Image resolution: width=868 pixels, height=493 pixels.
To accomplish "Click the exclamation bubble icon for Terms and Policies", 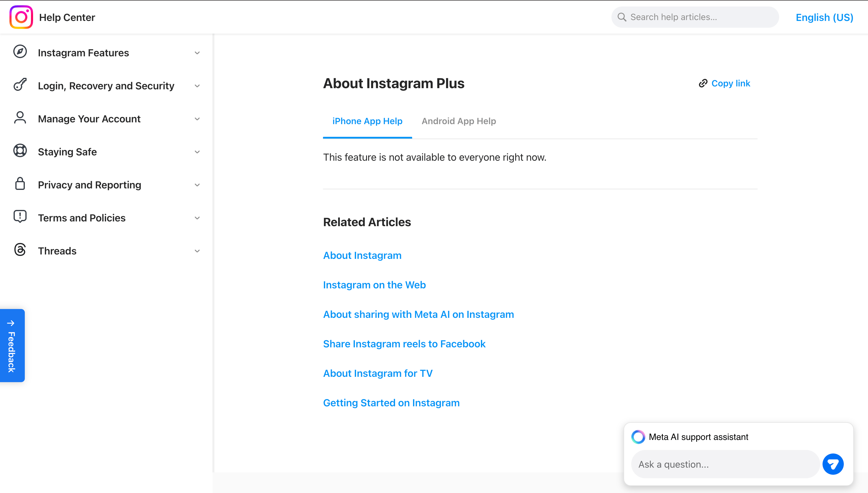I will pos(20,217).
